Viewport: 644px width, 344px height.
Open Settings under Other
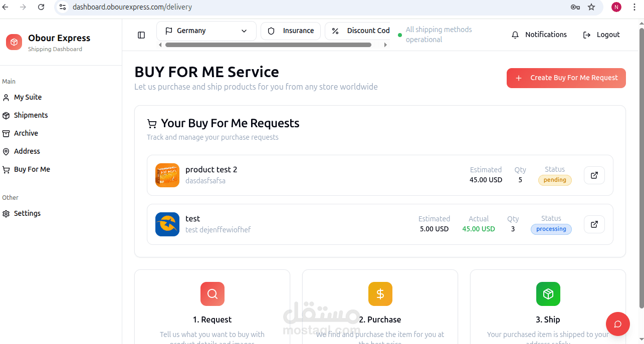28,213
